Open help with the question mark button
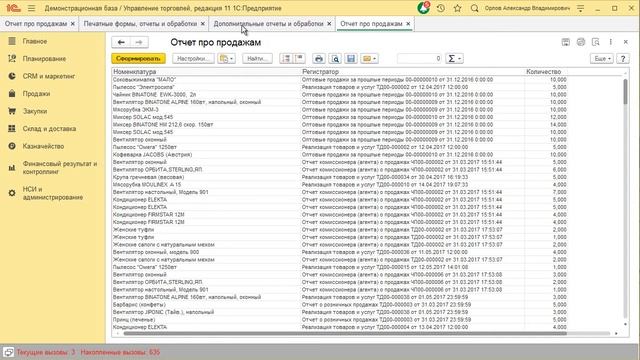This screenshot has width=640, height=360. 623,59
